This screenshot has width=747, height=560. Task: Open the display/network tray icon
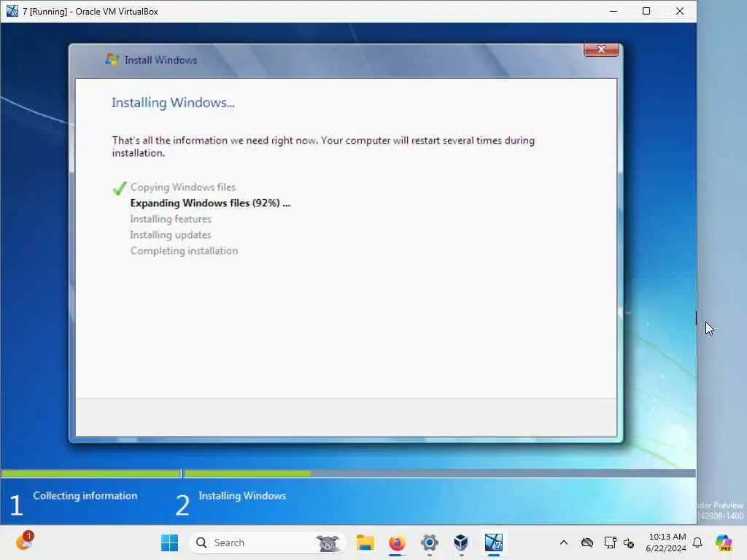[x=610, y=542]
